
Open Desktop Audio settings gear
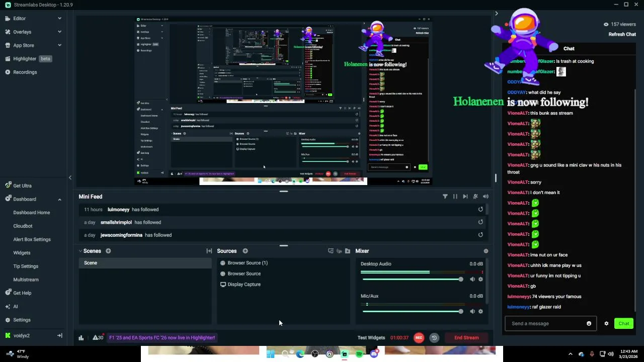tap(480, 279)
